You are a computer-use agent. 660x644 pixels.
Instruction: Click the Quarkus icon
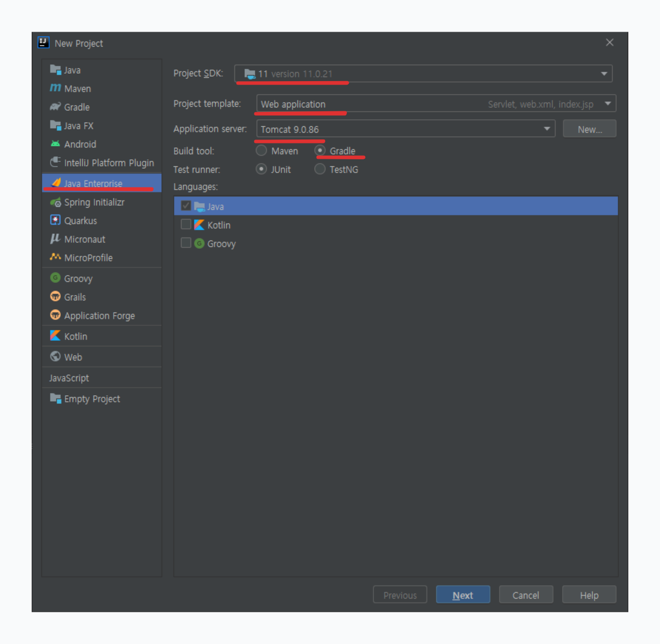[55, 220]
